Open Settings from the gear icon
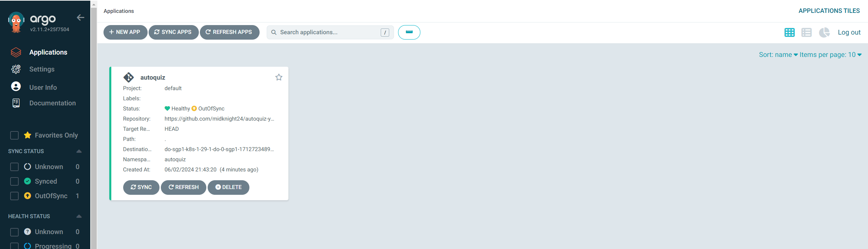Screen dimensions: 868x249 (16, 69)
